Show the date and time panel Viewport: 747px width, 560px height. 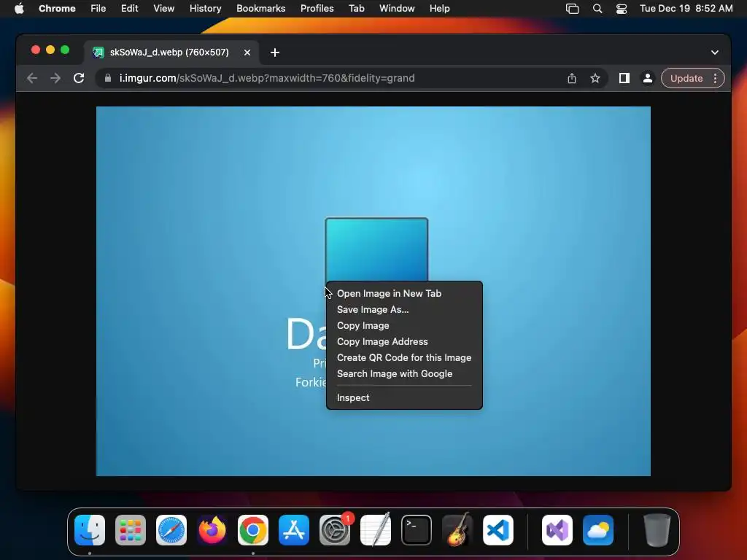[686, 9]
